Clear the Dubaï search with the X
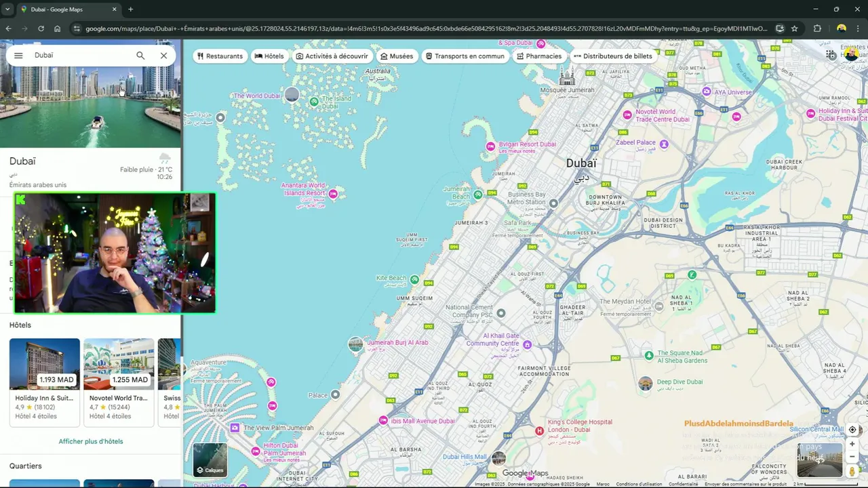Image resolution: width=868 pixels, height=488 pixels. tap(163, 56)
